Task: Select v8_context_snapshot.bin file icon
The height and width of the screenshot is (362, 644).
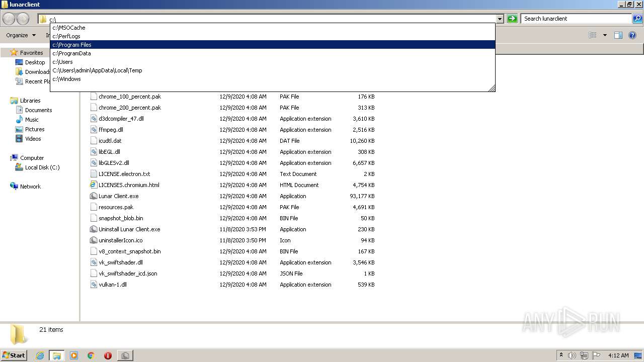Action: (94, 251)
